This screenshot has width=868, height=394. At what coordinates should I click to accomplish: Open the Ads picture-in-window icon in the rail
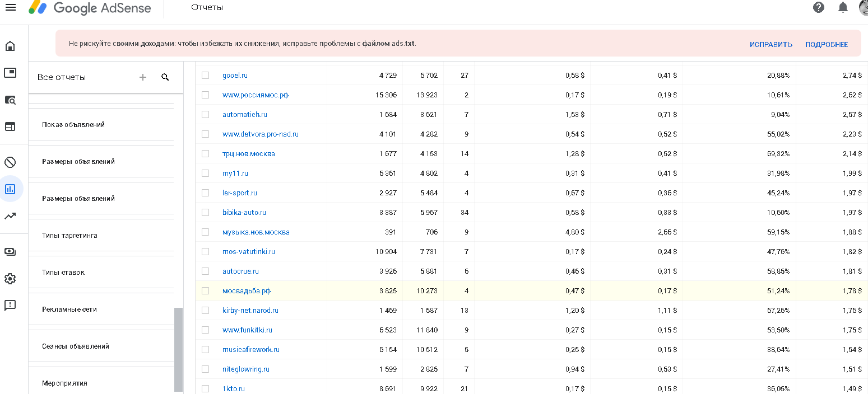coord(10,73)
